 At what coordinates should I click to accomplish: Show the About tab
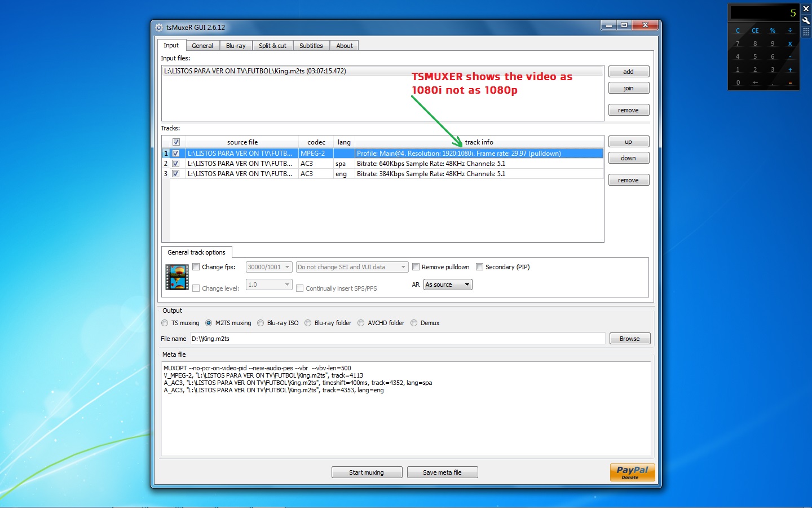click(345, 46)
